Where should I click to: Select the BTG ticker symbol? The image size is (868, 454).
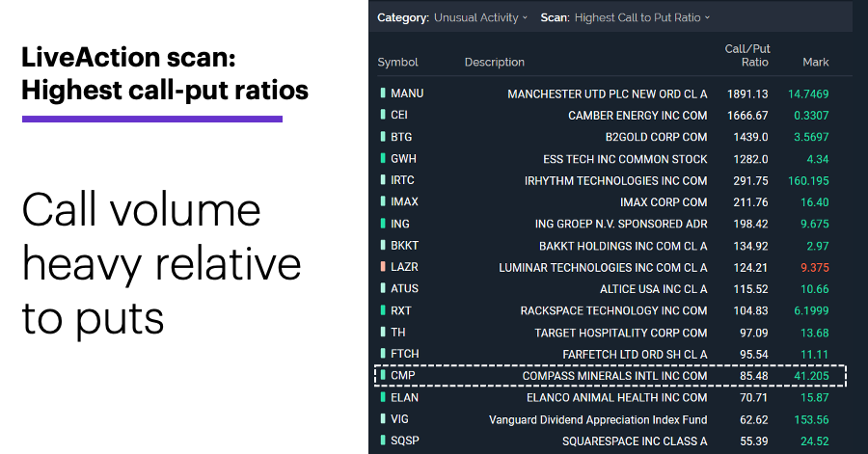[401, 137]
